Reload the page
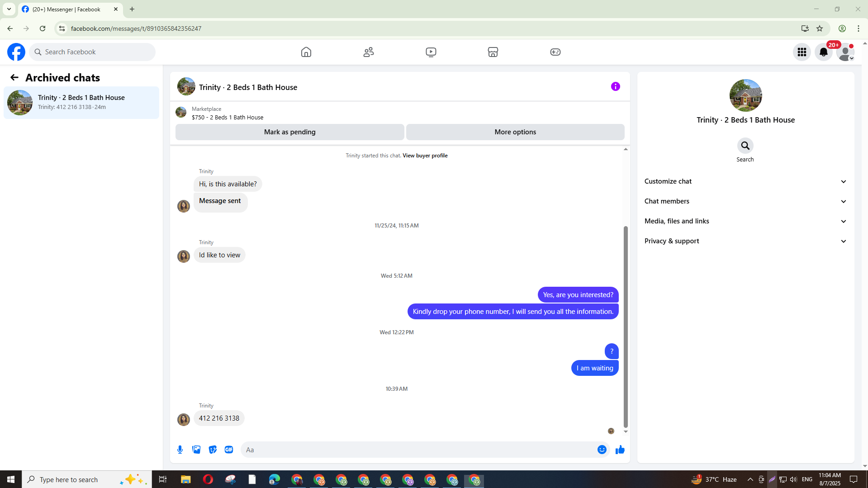Viewport: 868px width, 488px height. pyautogui.click(x=43, y=28)
